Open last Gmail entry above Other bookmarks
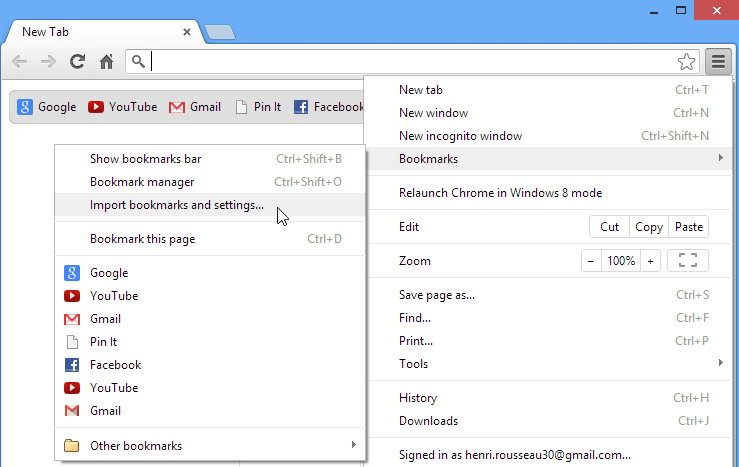The height and width of the screenshot is (467, 739). (x=210, y=411)
